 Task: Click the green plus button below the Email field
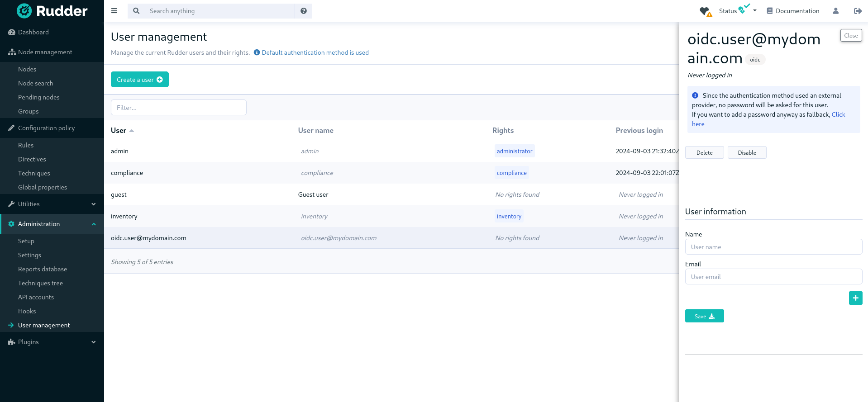point(855,298)
